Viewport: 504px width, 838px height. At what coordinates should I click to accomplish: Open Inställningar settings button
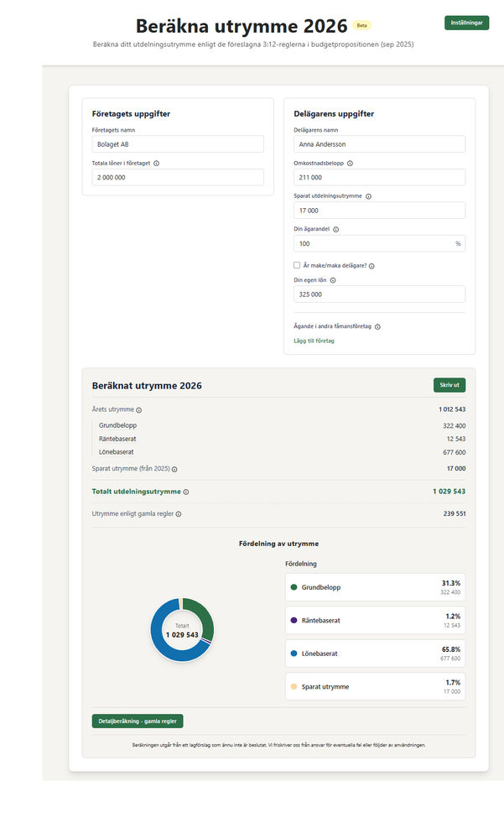point(466,23)
